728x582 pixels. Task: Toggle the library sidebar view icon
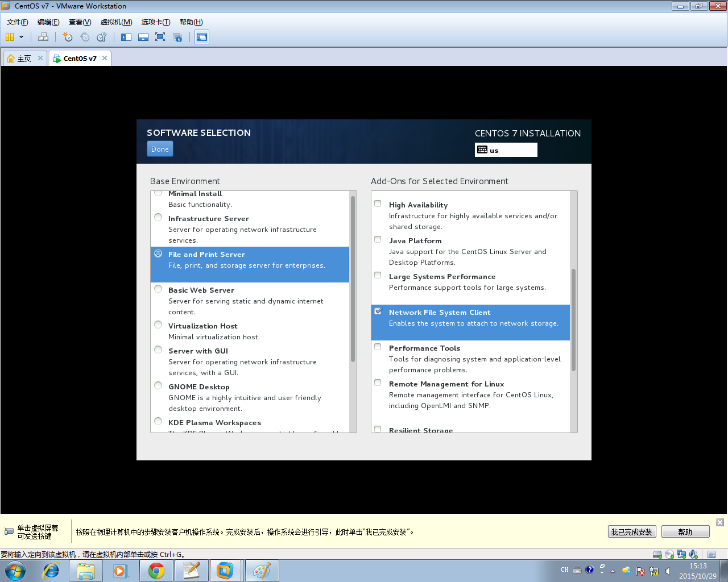point(126,37)
